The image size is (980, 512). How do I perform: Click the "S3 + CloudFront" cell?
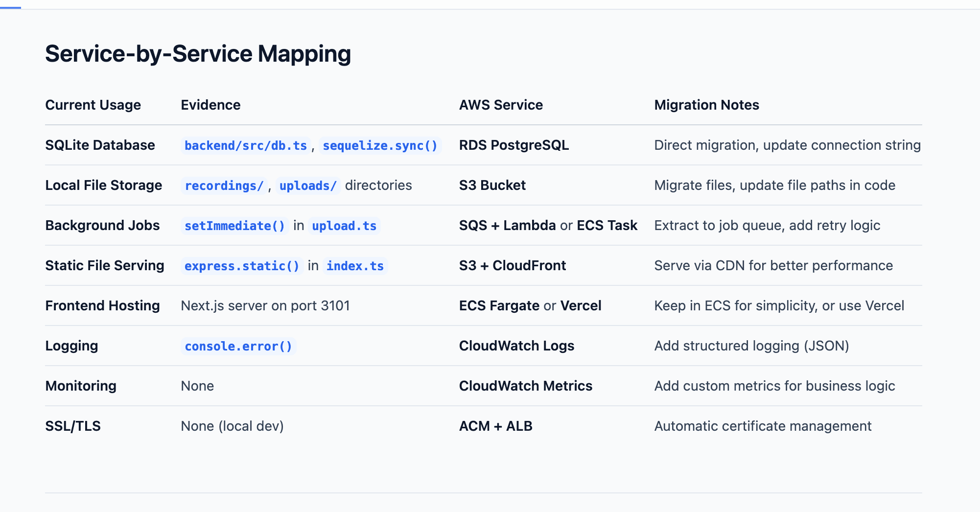click(513, 265)
